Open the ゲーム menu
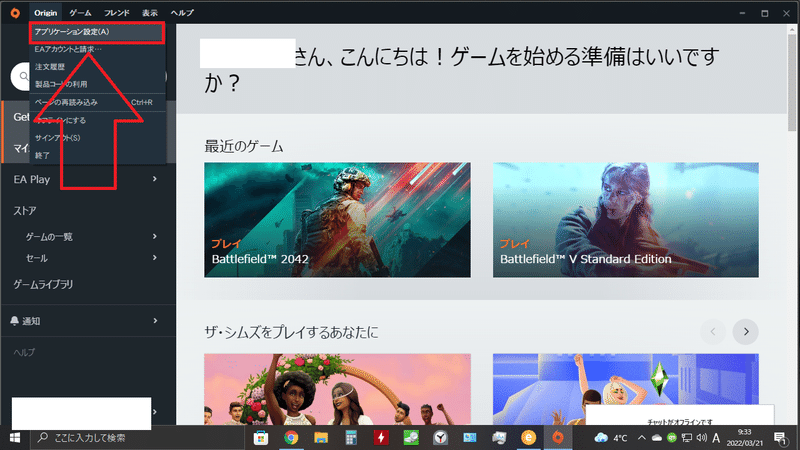 point(80,13)
